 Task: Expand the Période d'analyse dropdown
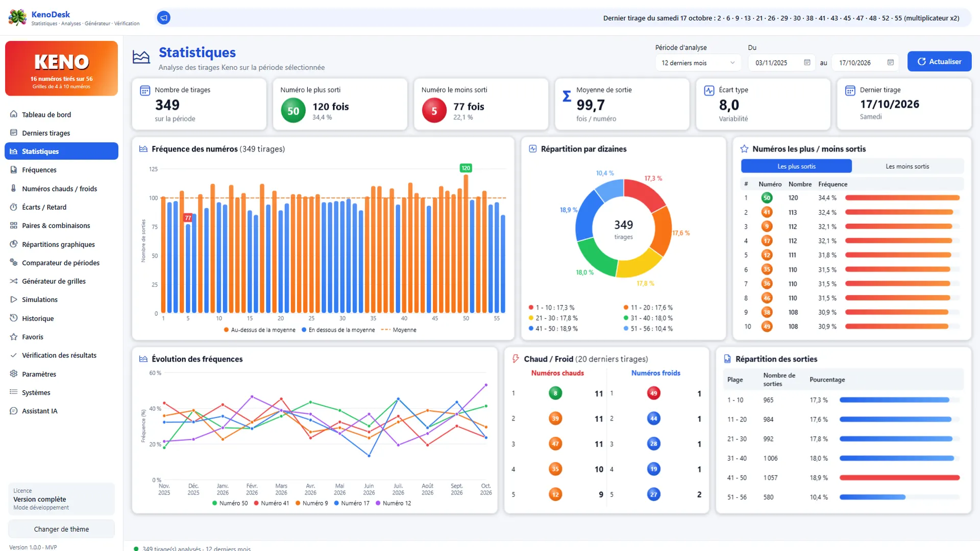pyautogui.click(x=698, y=63)
